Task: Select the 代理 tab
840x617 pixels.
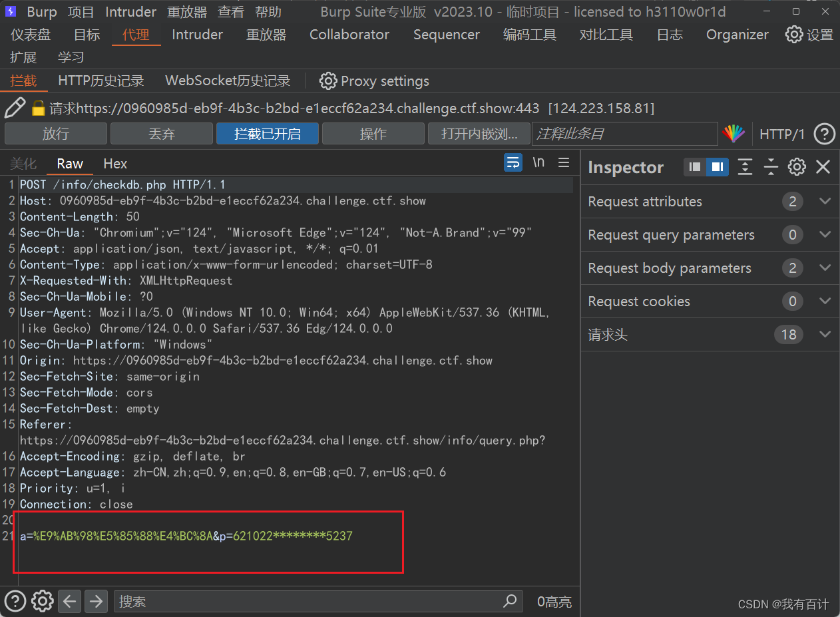Action: click(136, 35)
